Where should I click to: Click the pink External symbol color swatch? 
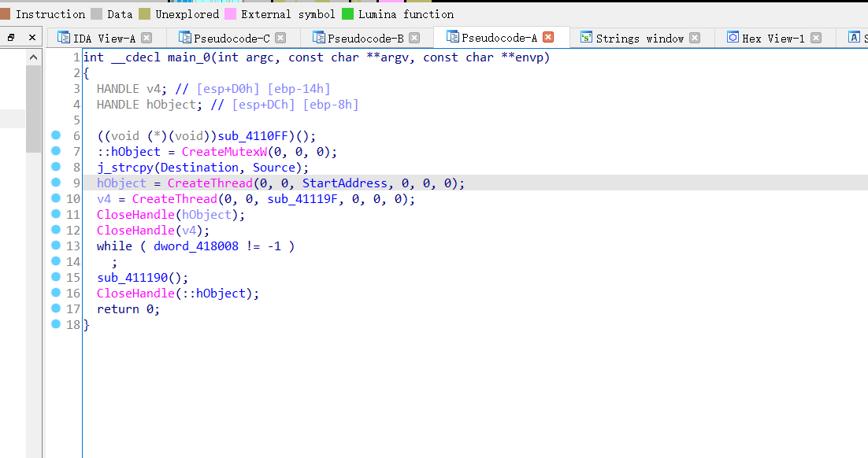pyautogui.click(x=231, y=13)
